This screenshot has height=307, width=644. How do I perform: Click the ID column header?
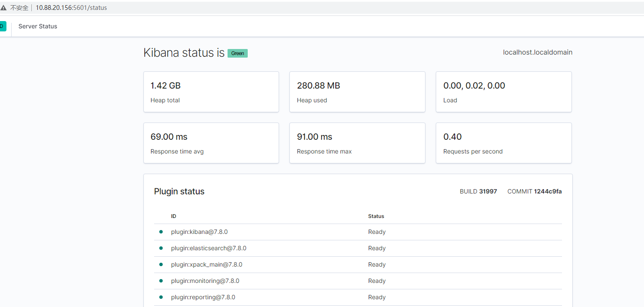pos(173,216)
